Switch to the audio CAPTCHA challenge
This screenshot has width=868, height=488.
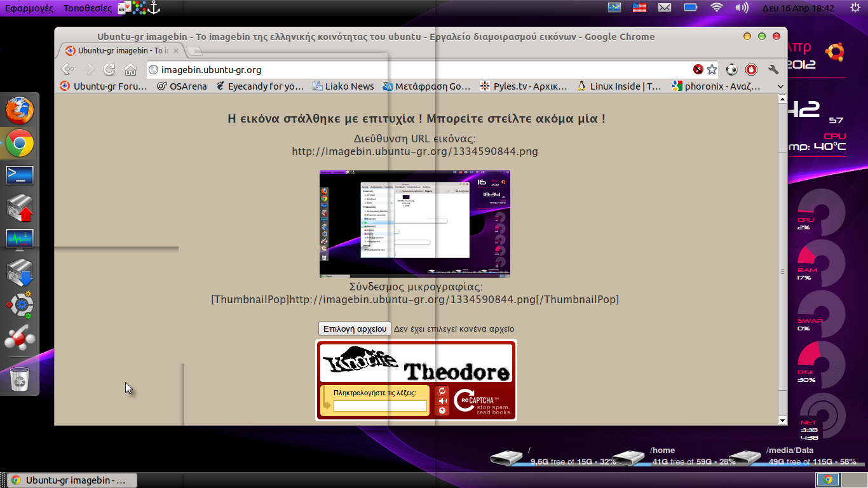(442, 401)
